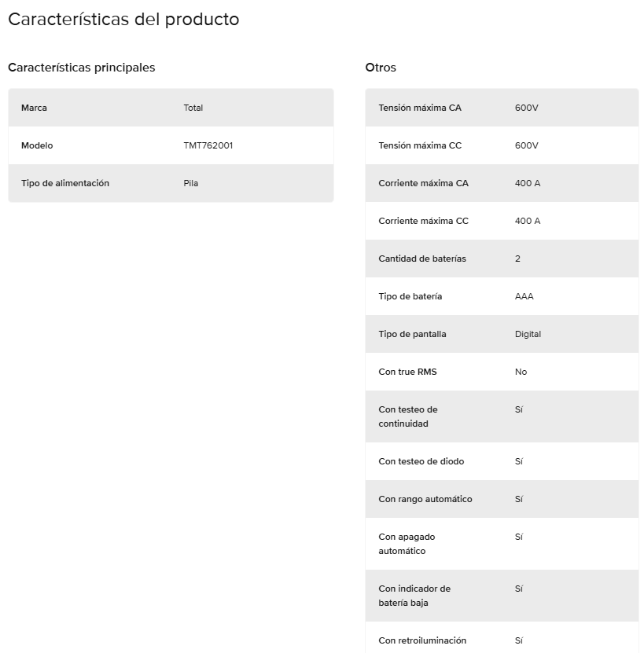This screenshot has height=653, width=644.
Task: Click the model number TMT762001
Action: pyautogui.click(x=208, y=145)
